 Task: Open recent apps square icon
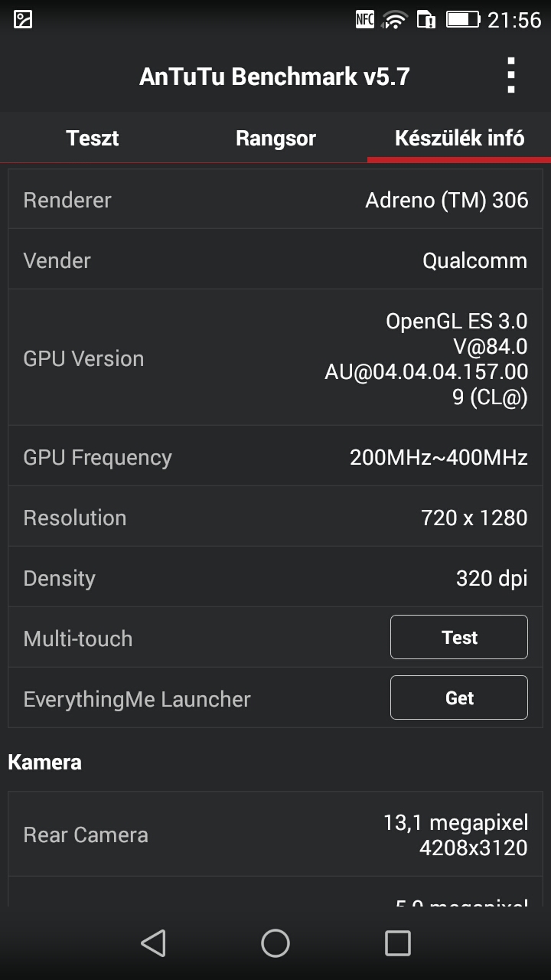pos(397,943)
